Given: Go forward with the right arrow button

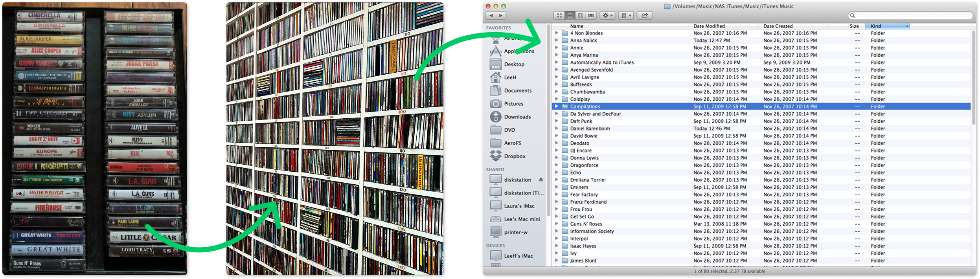Looking at the screenshot, I should click(x=501, y=16).
